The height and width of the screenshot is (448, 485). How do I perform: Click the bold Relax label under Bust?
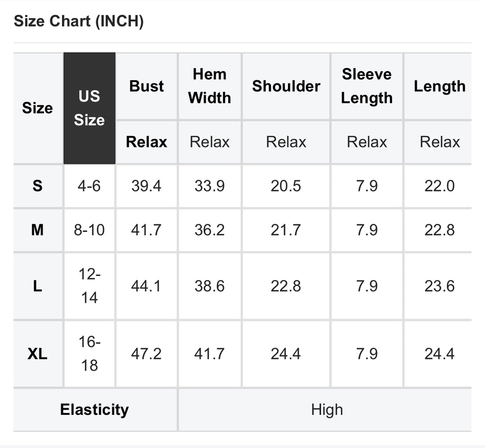pos(147,142)
